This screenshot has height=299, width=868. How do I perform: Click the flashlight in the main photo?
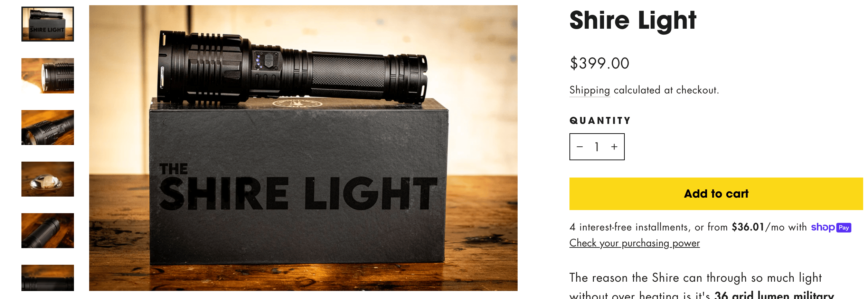(292, 69)
